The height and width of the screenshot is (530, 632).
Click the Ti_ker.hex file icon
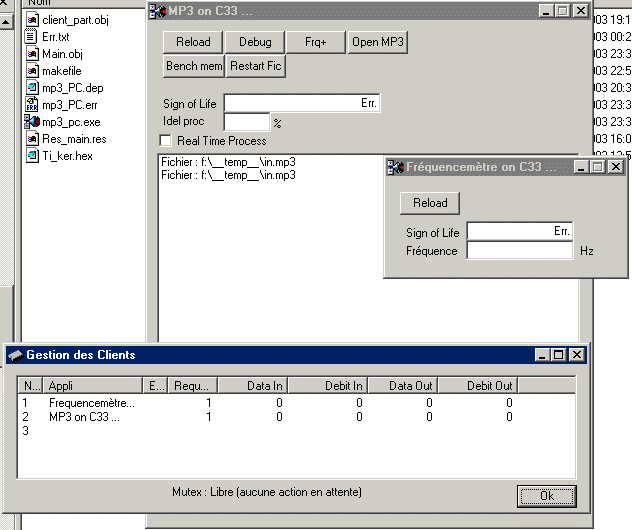(32, 156)
